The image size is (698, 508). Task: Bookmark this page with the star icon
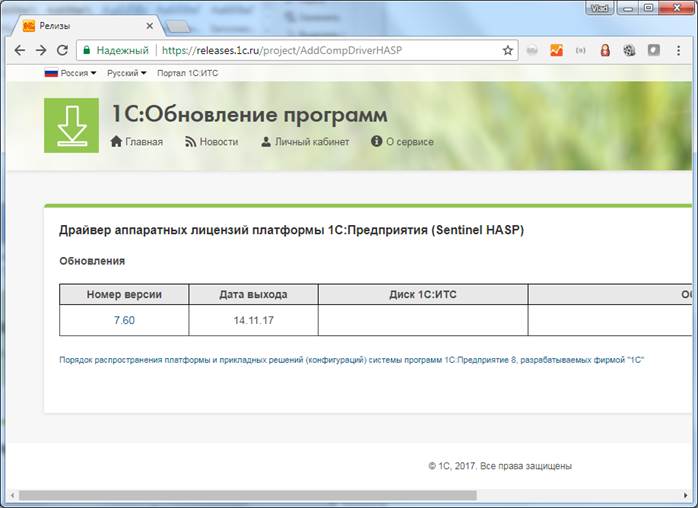point(507,50)
